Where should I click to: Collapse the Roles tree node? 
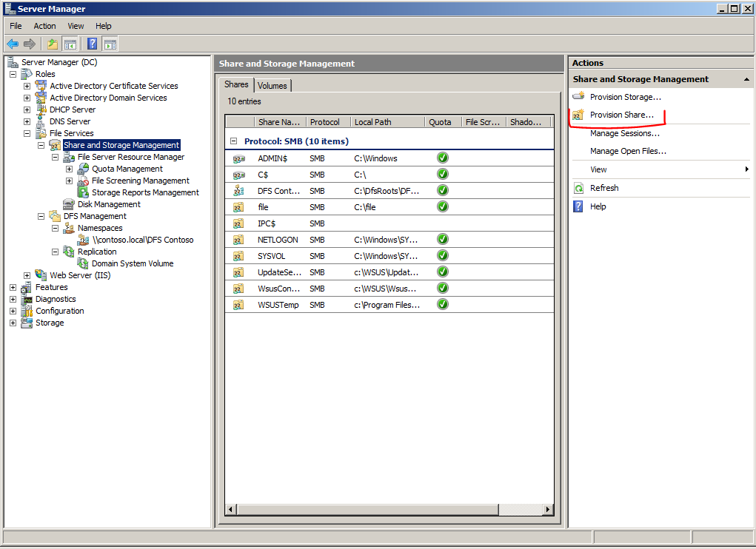click(x=13, y=74)
